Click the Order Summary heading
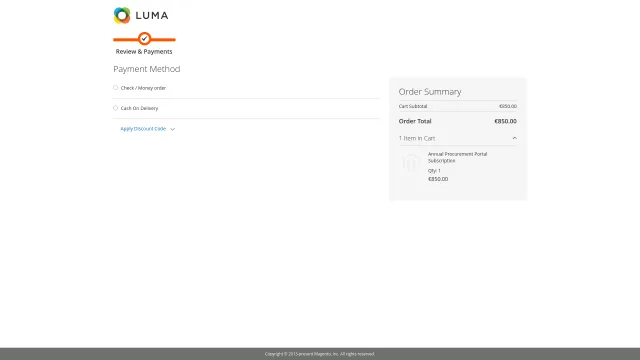The height and width of the screenshot is (360, 640). click(x=430, y=92)
